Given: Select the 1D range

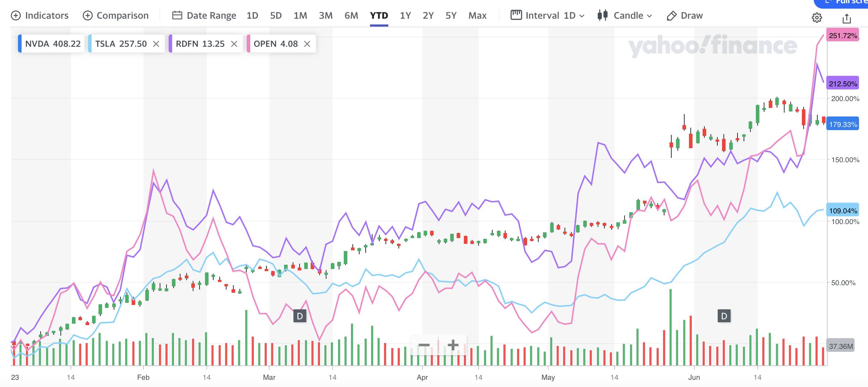Looking at the screenshot, I should [x=252, y=15].
